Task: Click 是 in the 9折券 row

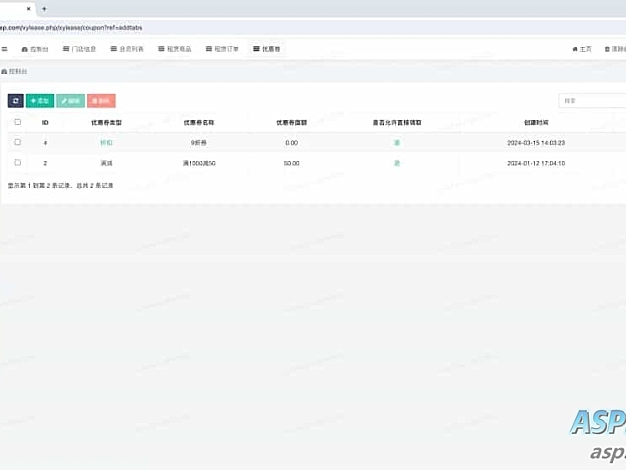Action: tap(397, 143)
